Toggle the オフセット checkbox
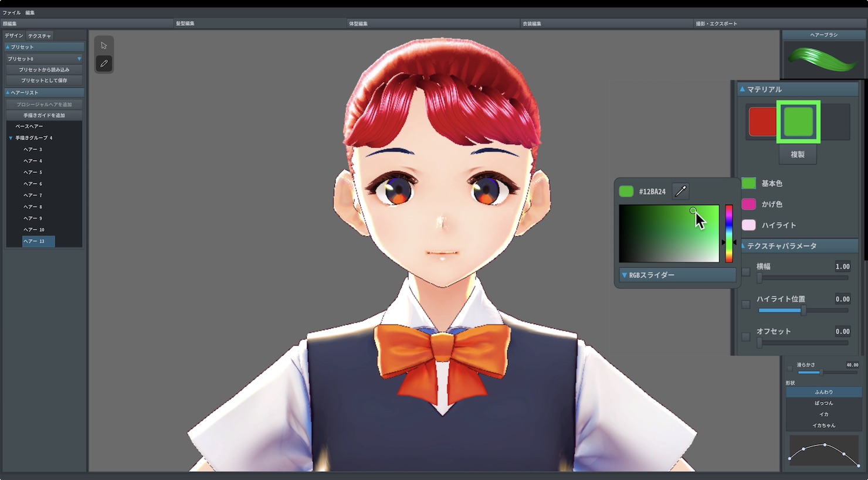The image size is (868, 480). (x=746, y=337)
